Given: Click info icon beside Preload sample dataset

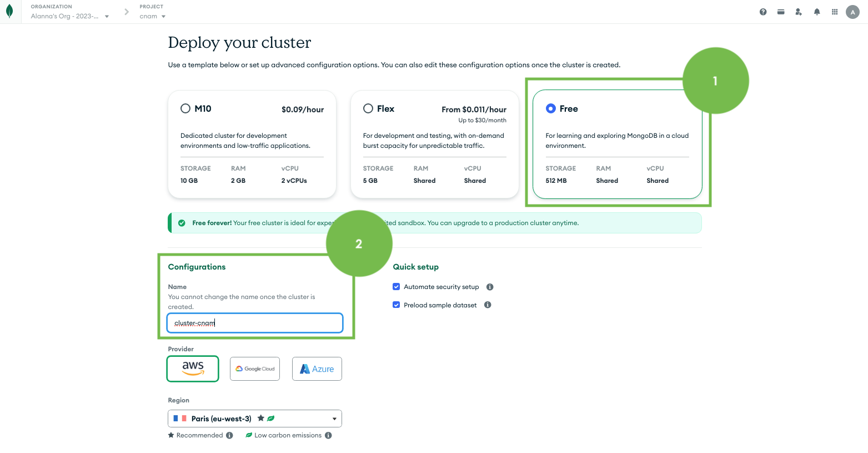Looking at the screenshot, I should pos(488,305).
